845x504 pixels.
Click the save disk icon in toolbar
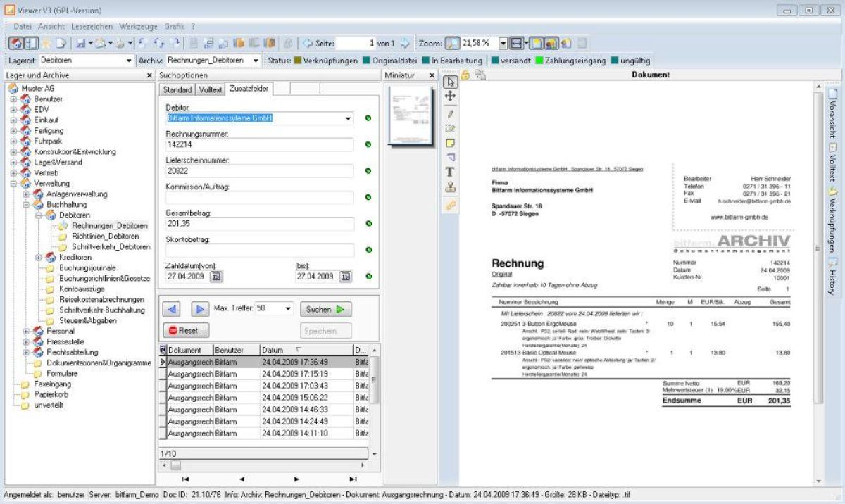coord(81,43)
